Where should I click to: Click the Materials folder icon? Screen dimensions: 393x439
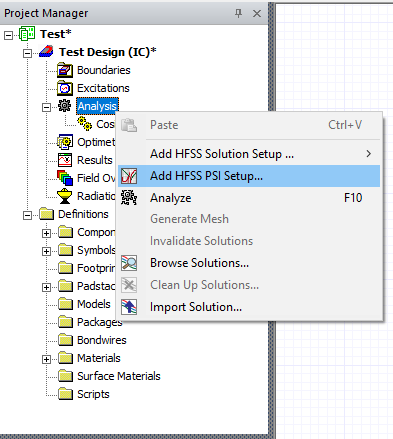pos(65,358)
